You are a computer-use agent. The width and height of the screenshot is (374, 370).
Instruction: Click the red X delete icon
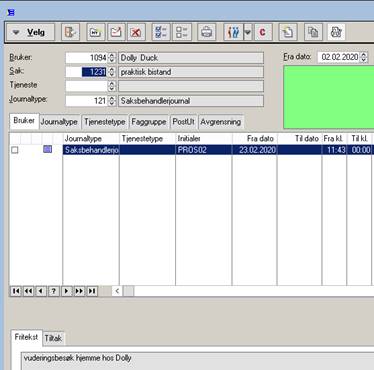136,32
